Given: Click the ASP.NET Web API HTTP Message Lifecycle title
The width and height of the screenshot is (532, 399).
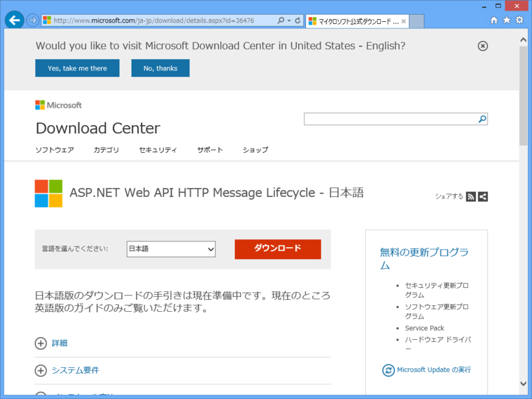Looking at the screenshot, I should (217, 193).
